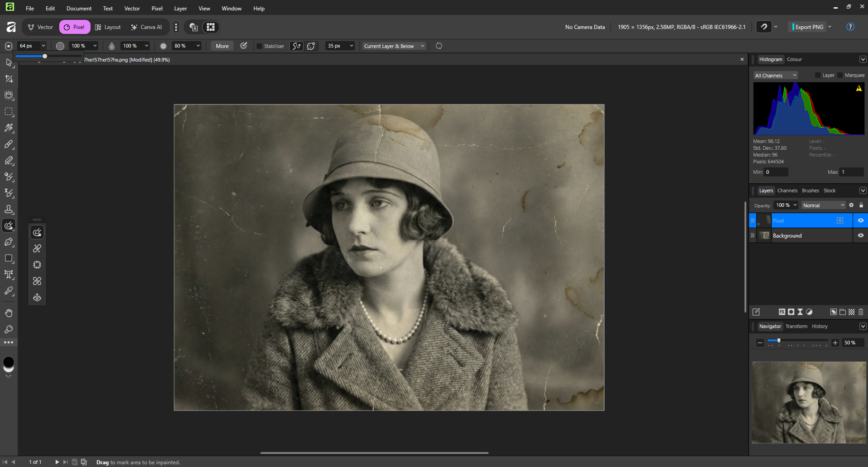868x467 pixels.
Task: Open the History panel tab
Action: click(x=819, y=326)
